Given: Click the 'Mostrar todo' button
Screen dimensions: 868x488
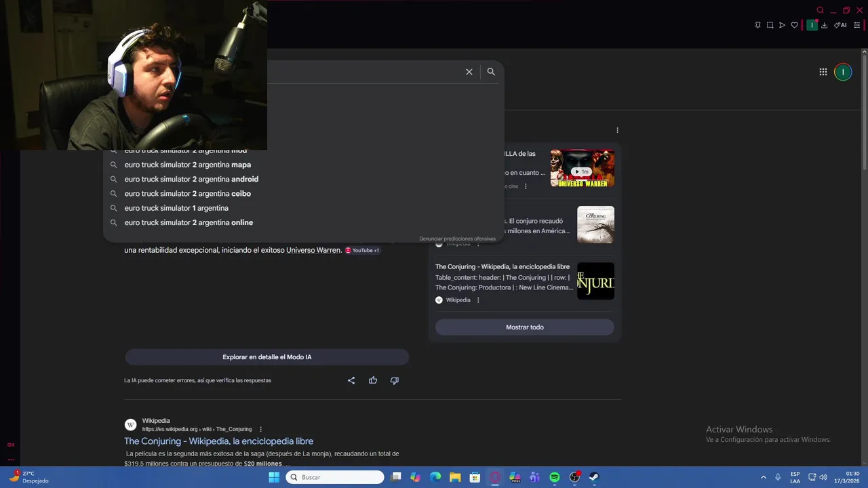Looking at the screenshot, I should point(525,327).
